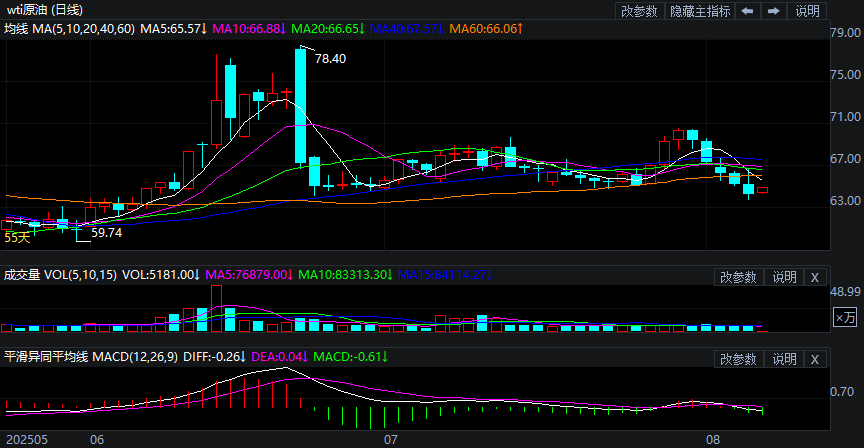Click the tallest red volume bar
The width and height of the screenshot is (864, 448).
point(217,308)
